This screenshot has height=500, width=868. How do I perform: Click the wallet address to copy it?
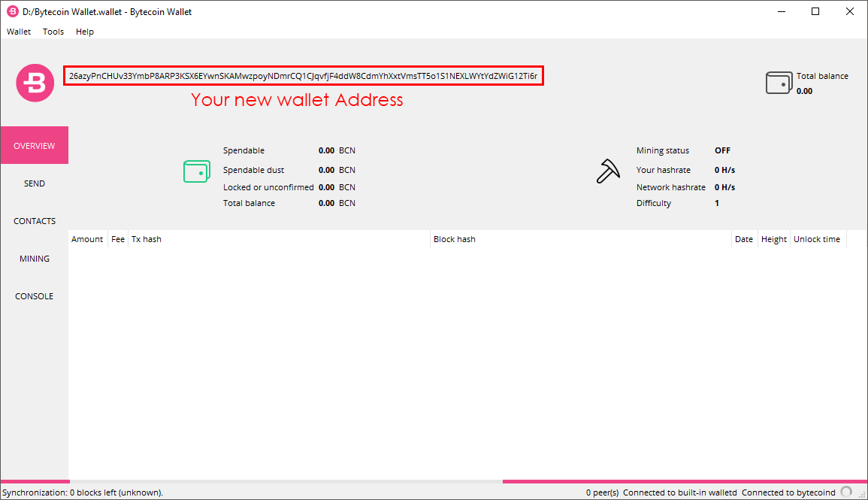point(304,76)
